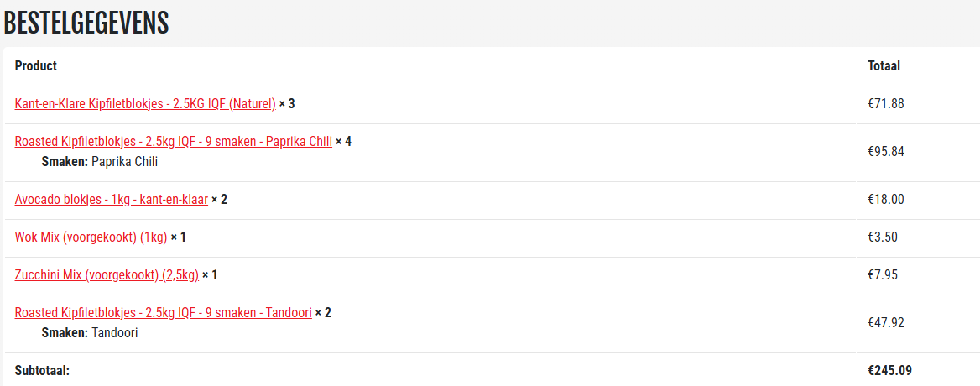Select the €71.88 line total

point(885,105)
